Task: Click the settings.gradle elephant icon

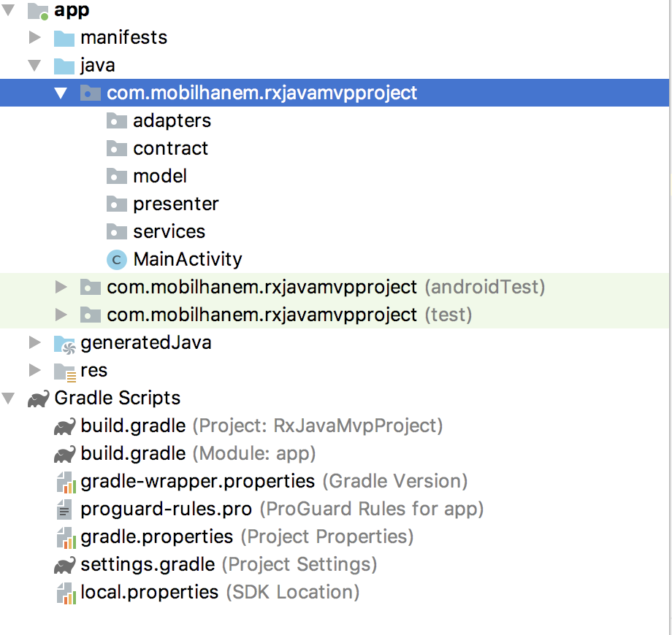Action: 65,565
